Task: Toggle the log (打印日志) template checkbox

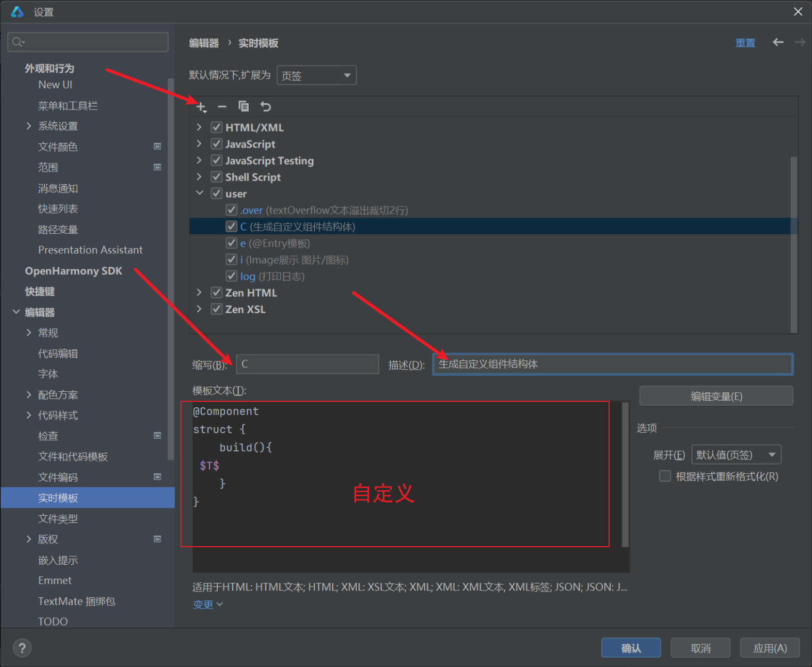Action: (232, 276)
